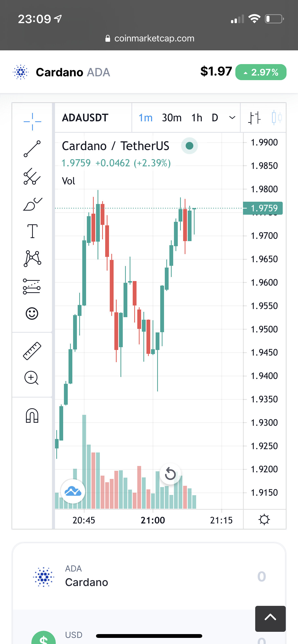The height and width of the screenshot is (644, 298).
Task: Choose the pitchfork drawing tool
Action: pyautogui.click(x=32, y=176)
